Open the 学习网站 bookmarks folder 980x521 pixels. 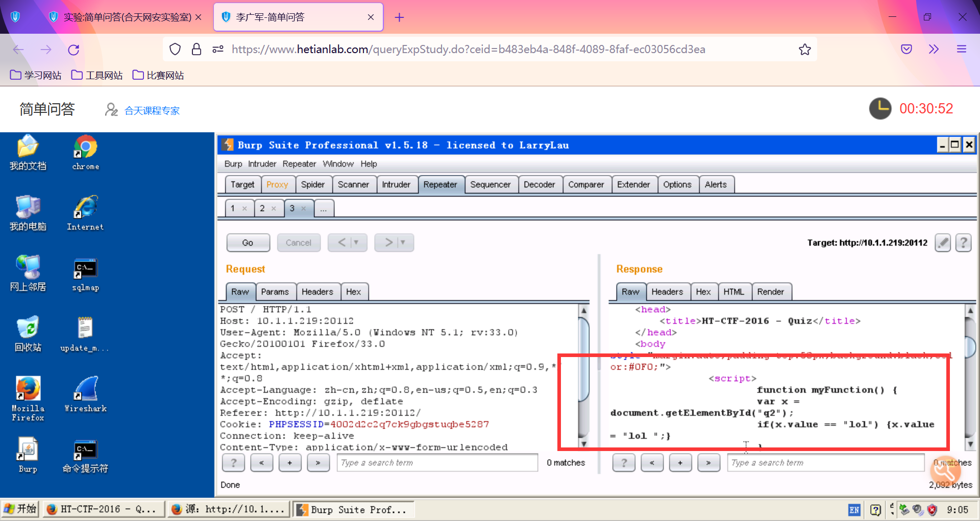click(36, 76)
